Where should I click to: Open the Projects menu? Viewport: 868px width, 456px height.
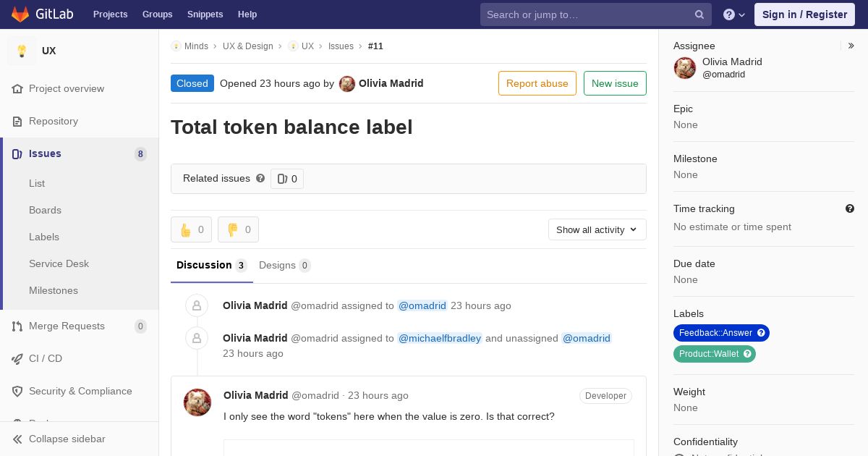(110, 14)
